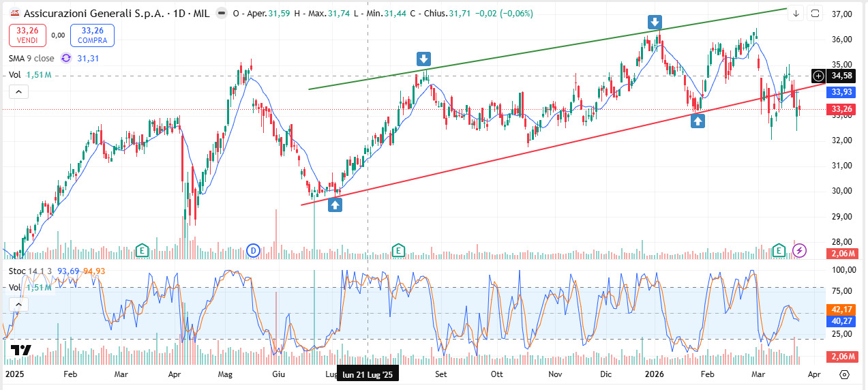Open chart settings gear at bottom right

point(844,374)
